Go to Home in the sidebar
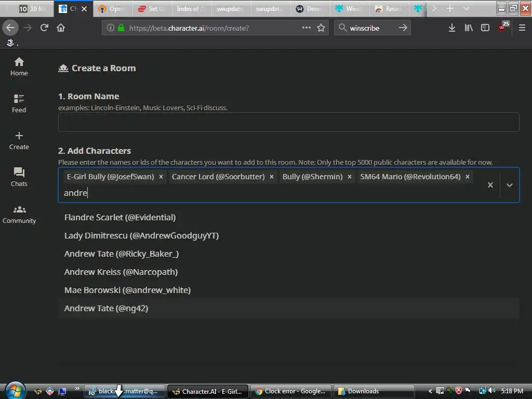Image resolution: width=532 pixels, height=399 pixels. pyautogui.click(x=19, y=66)
